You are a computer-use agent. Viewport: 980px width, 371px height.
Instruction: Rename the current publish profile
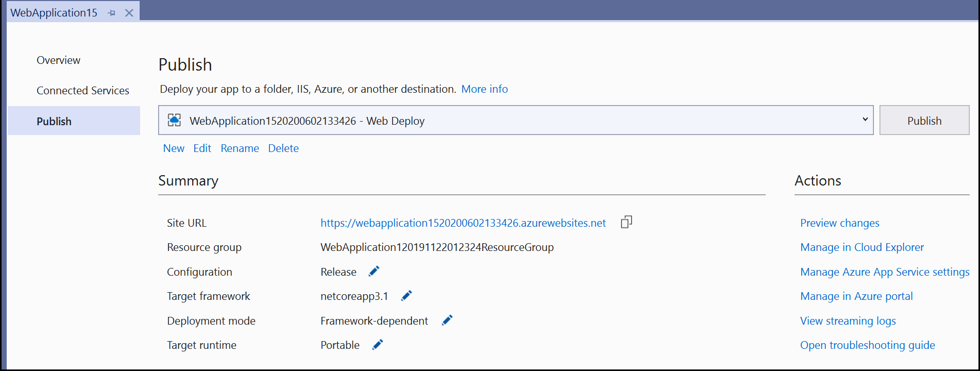coord(240,148)
